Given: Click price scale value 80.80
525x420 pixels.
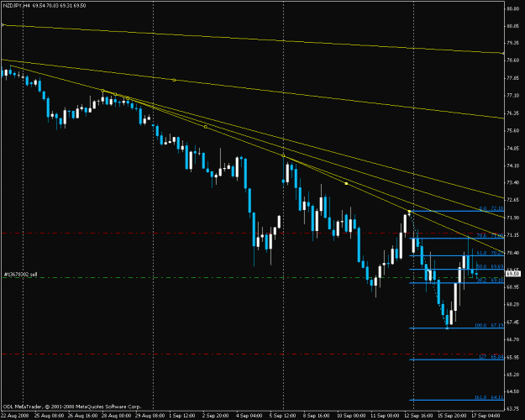Looking at the screenshot, I should pyautogui.click(x=513, y=8).
